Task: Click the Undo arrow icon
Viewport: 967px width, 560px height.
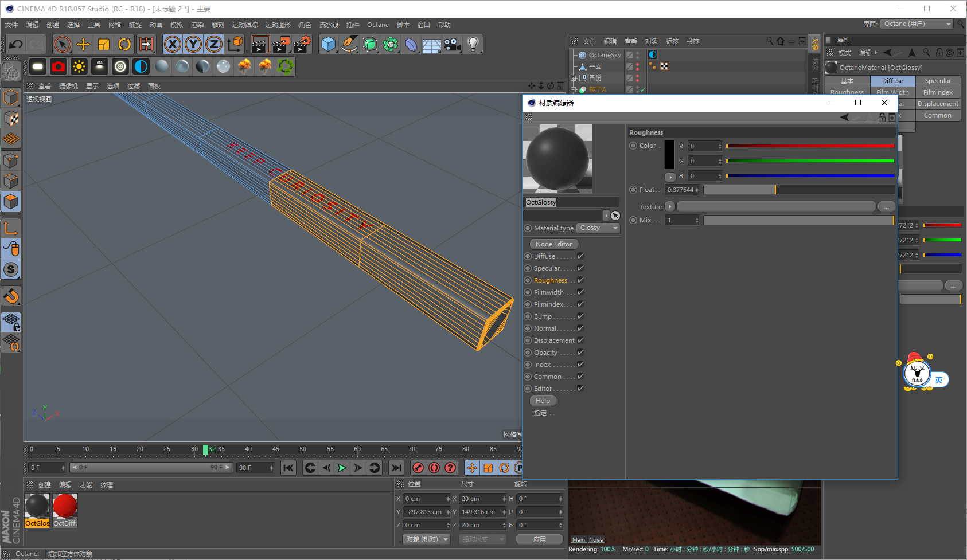Action: (x=16, y=44)
